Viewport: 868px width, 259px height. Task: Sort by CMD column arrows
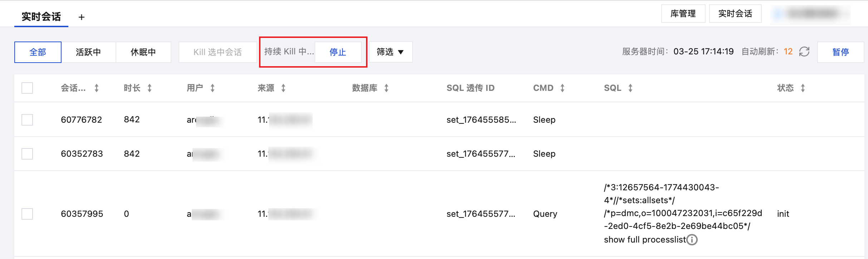pyautogui.click(x=562, y=88)
